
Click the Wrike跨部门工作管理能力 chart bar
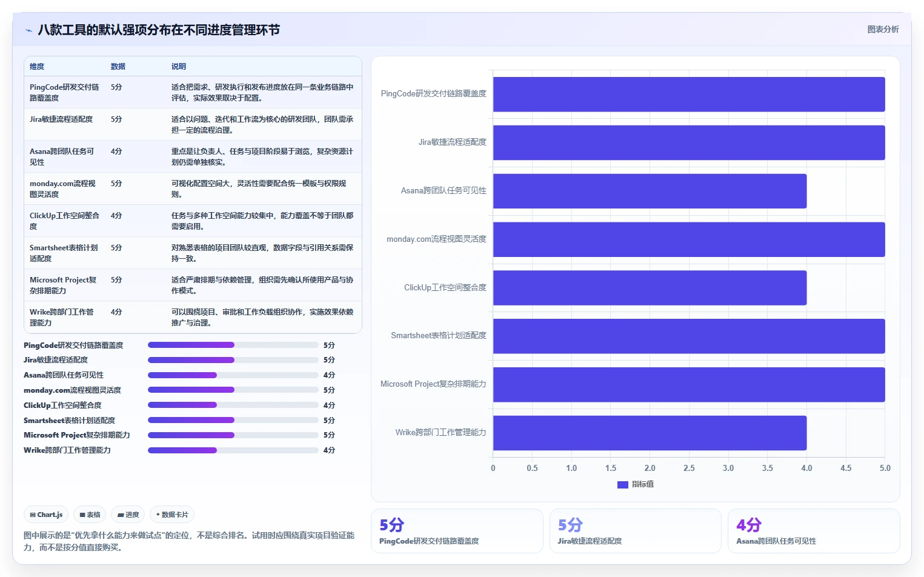click(x=650, y=433)
